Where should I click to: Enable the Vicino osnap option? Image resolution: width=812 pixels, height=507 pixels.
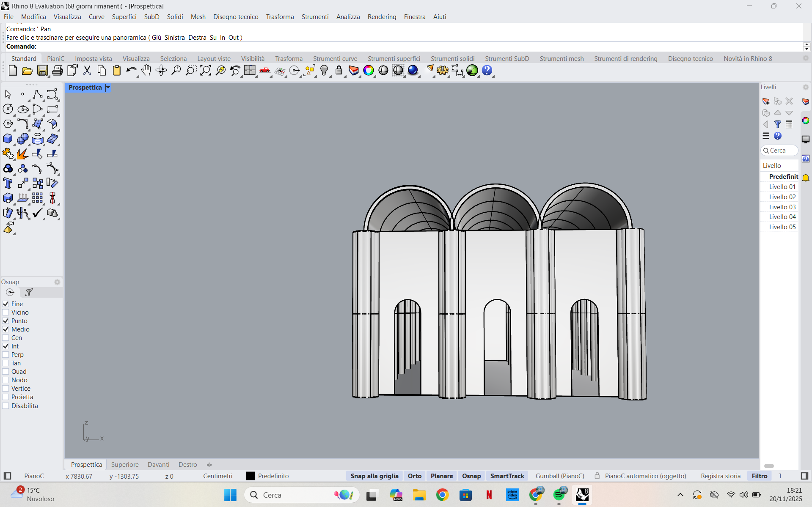6,312
